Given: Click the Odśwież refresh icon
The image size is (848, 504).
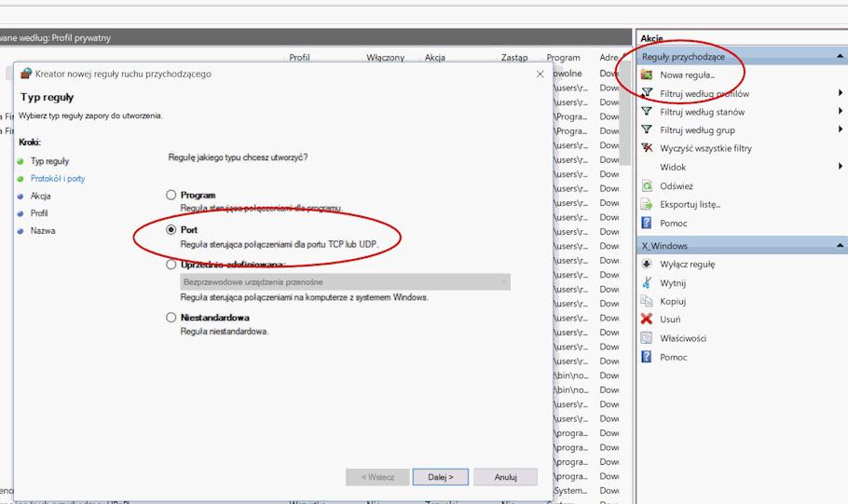Looking at the screenshot, I should point(647,185).
